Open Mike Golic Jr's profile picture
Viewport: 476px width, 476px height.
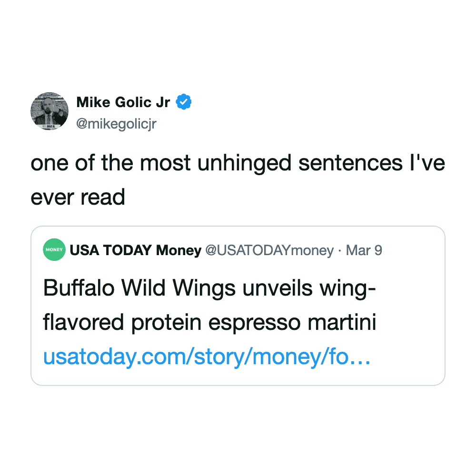[50, 111]
